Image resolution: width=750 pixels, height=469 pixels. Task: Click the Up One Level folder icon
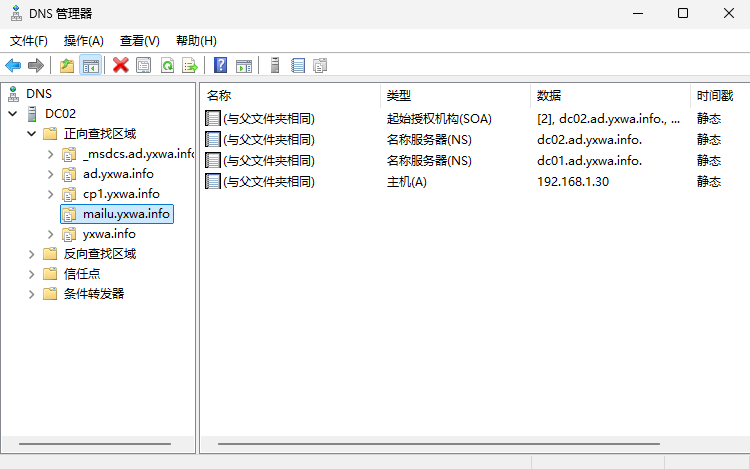pos(67,66)
